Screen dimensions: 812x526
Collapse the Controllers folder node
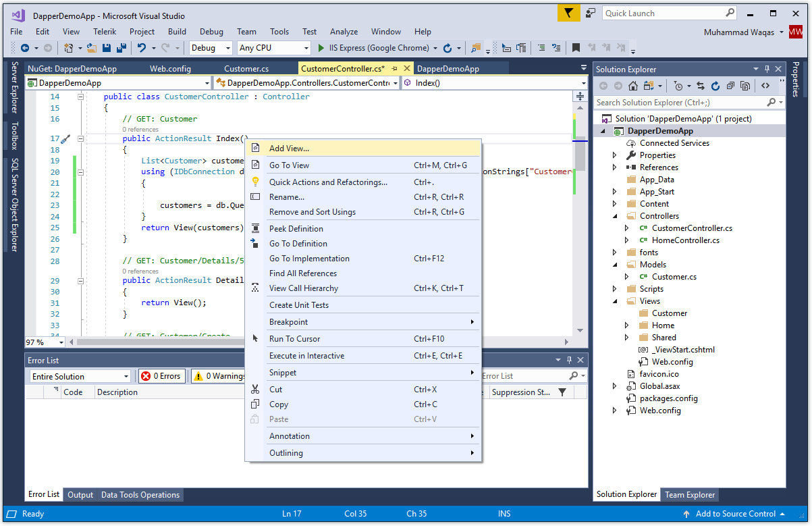(614, 216)
